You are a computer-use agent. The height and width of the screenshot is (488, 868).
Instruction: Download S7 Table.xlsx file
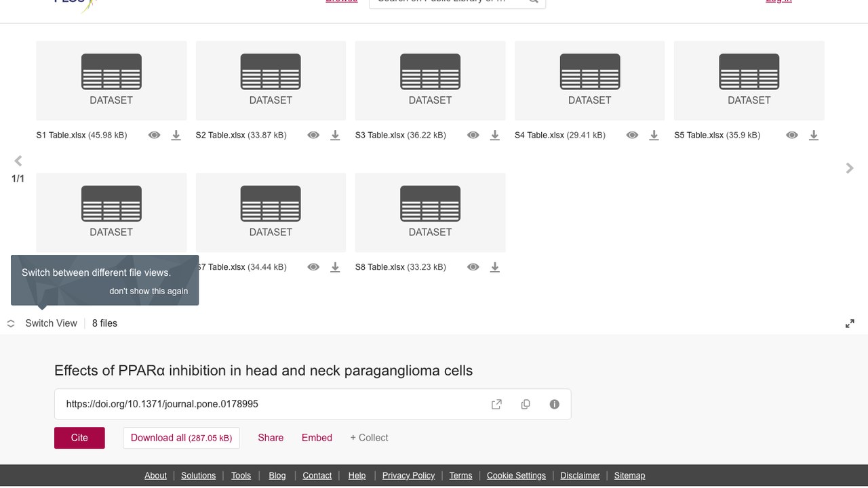(x=335, y=267)
